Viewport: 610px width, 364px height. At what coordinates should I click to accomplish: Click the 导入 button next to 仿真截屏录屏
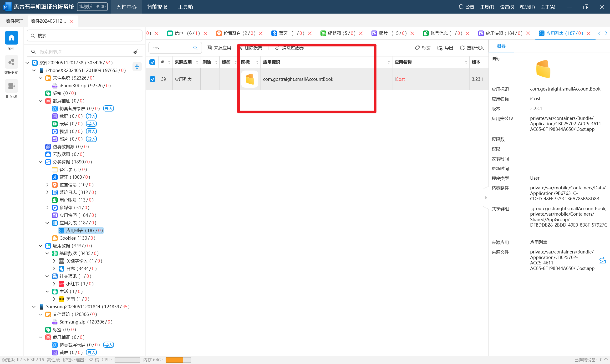pos(108,108)
